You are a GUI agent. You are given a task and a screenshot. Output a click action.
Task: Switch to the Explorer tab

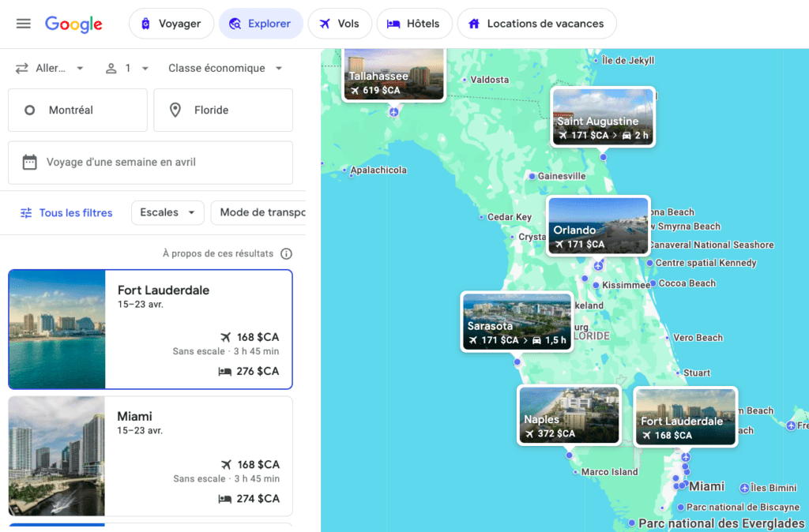click(x=261, y=24)
